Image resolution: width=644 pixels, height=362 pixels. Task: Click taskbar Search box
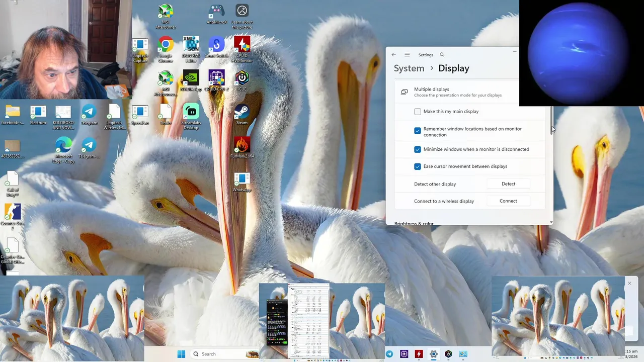tap(226, 354)
